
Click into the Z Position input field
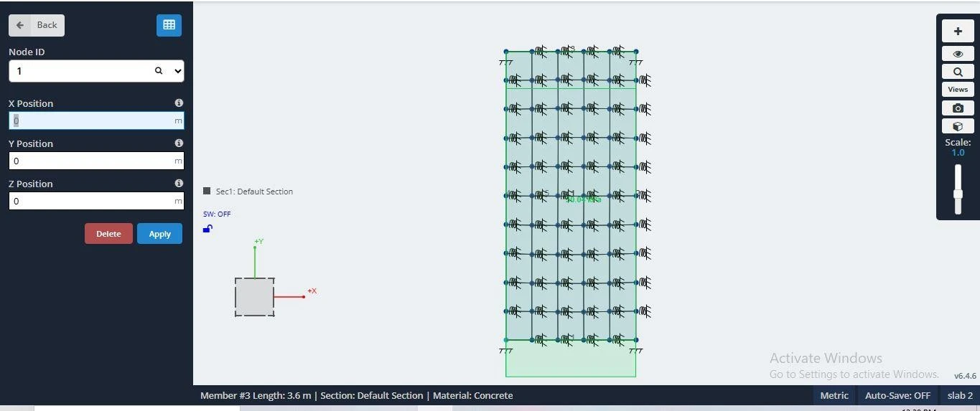point(96,201)
